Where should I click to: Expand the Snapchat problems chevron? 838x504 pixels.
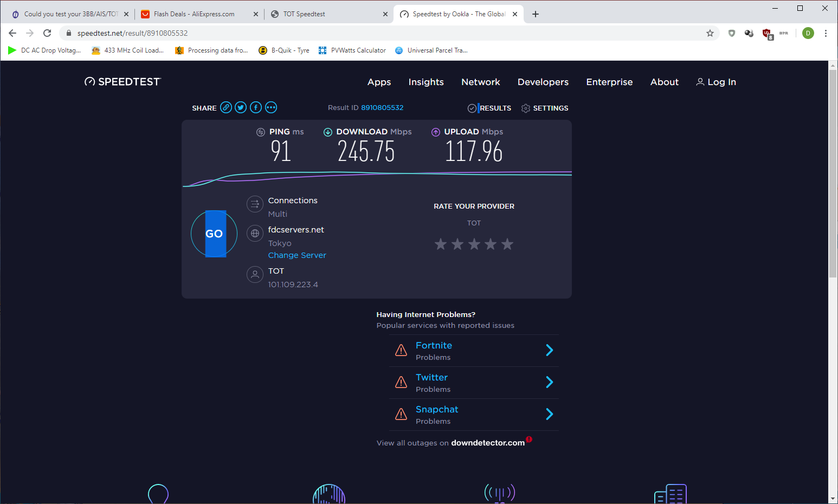[549, 414]
